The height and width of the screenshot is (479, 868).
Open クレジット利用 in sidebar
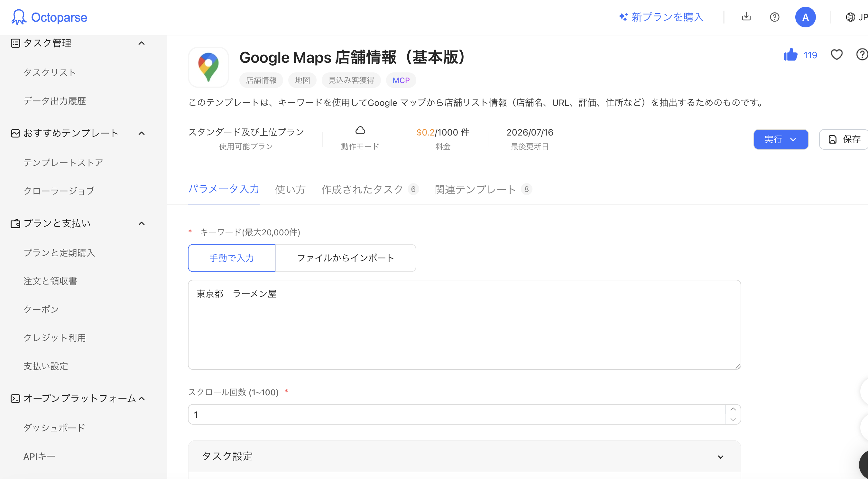point(55,338)
